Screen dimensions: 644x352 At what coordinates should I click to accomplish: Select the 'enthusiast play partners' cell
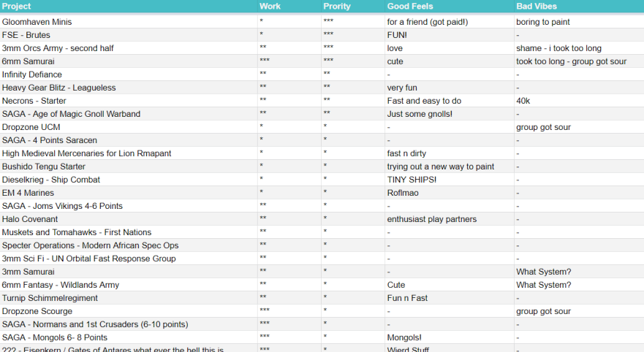[x=431, y=219]
